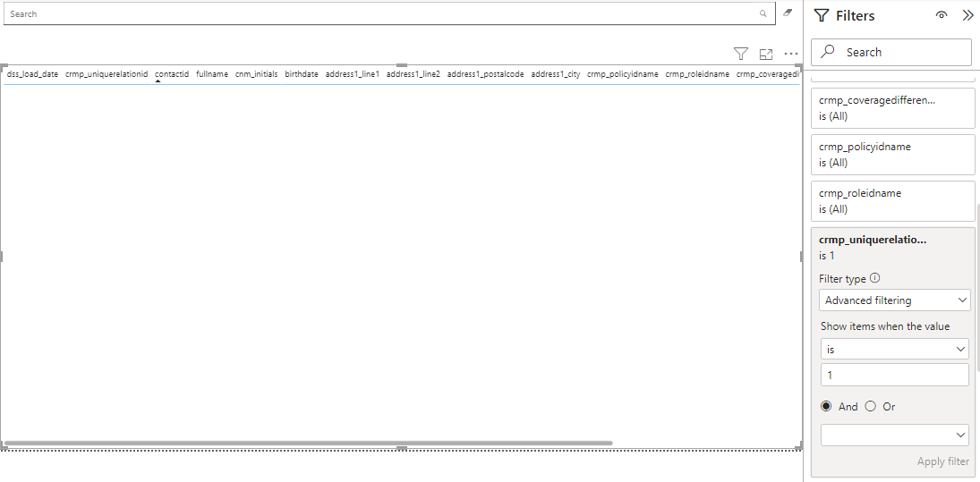Sort by address1_postalcode column header
Viewport: 980px width, 482px height.
pyautogui.click(x=486, y=74)
